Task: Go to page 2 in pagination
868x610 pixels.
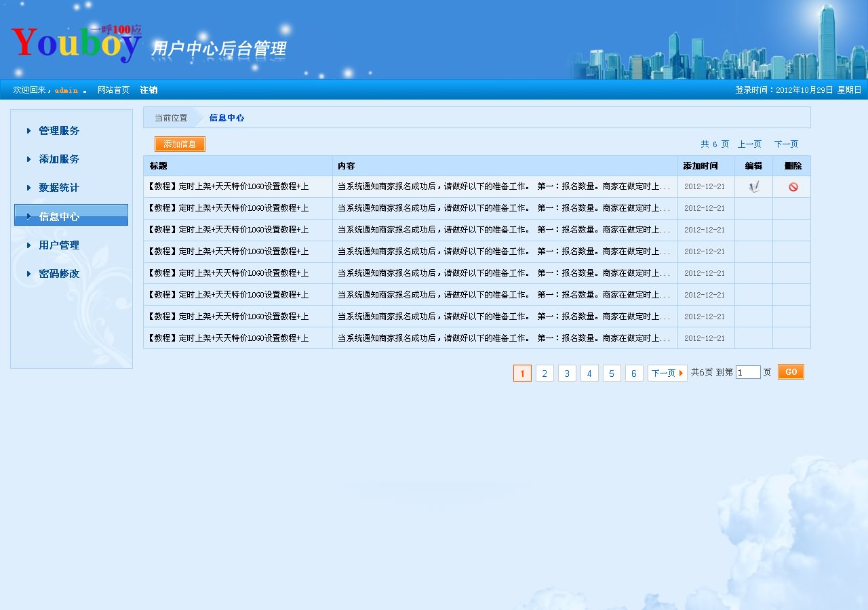Action: [x=545, y=373]
